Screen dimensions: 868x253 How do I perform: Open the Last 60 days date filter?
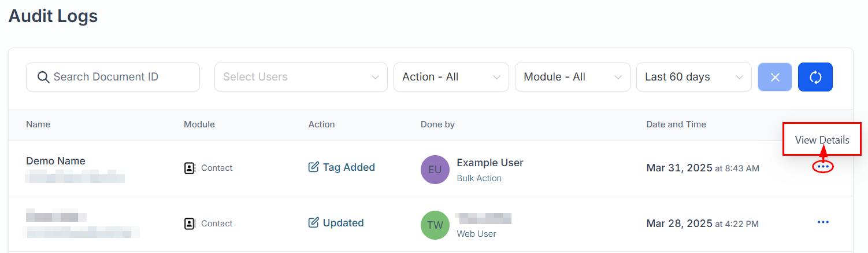point(693,77)
